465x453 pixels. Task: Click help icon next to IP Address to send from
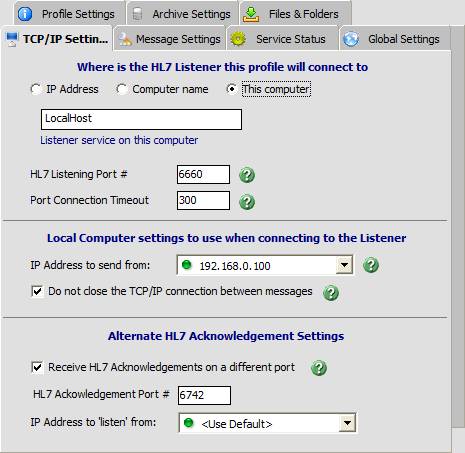[x=371, y=265]
